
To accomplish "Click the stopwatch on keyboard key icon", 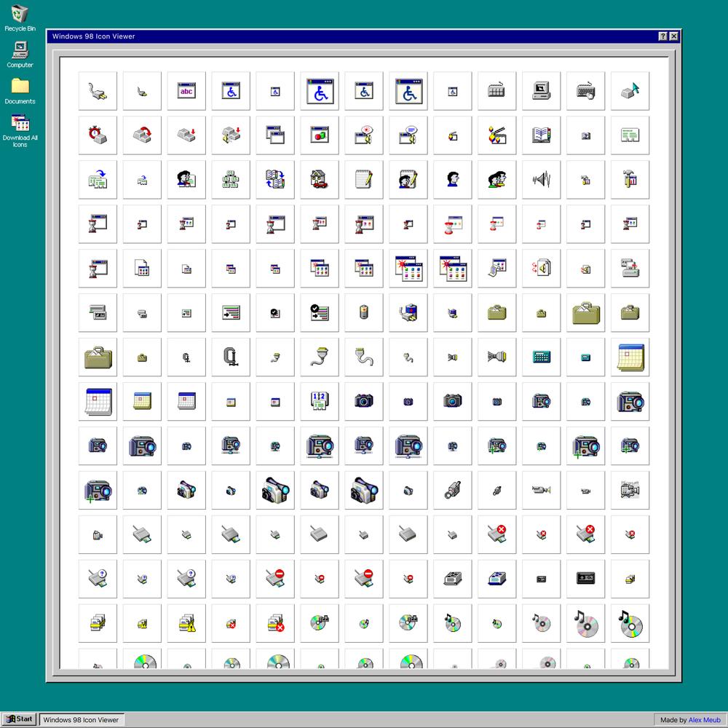I will click(98, 135).
